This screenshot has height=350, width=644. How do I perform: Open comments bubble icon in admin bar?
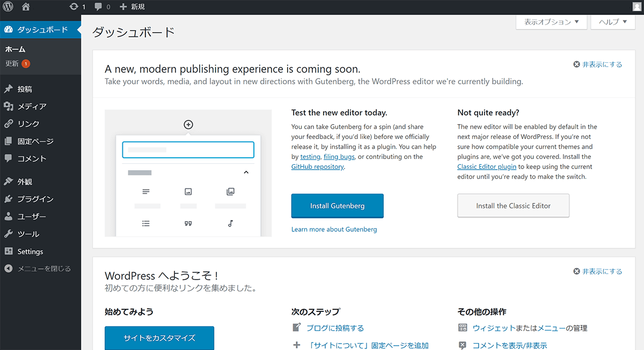click(98, 7)
